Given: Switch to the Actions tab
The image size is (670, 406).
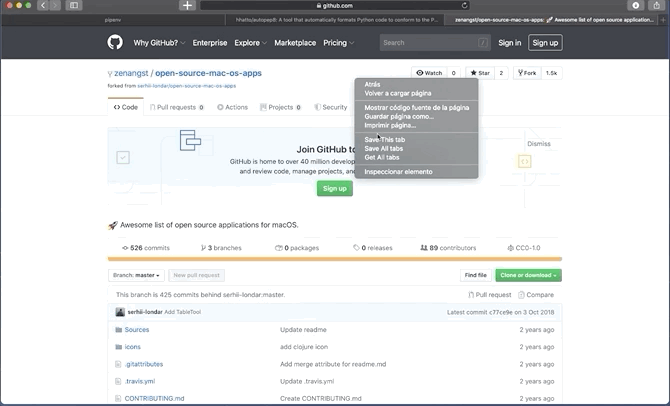Looking at the screenshot, I should pos(232,107).
